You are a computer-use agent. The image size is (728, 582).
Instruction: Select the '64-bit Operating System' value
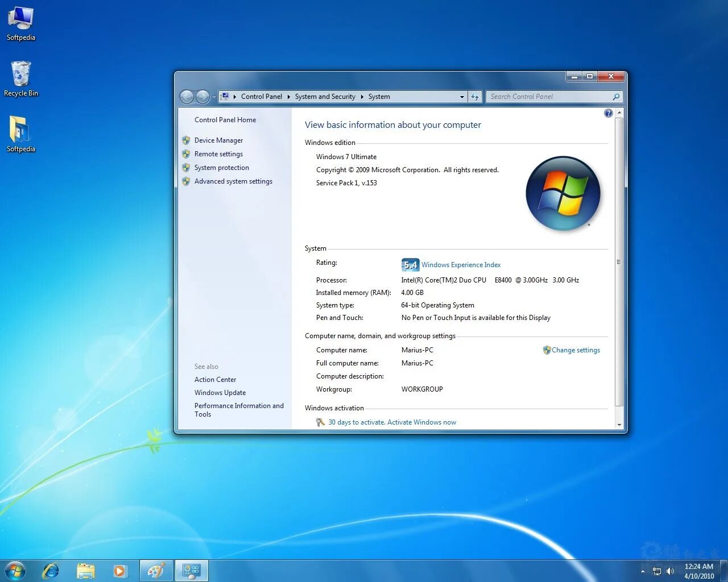click(x=437, y=305)
